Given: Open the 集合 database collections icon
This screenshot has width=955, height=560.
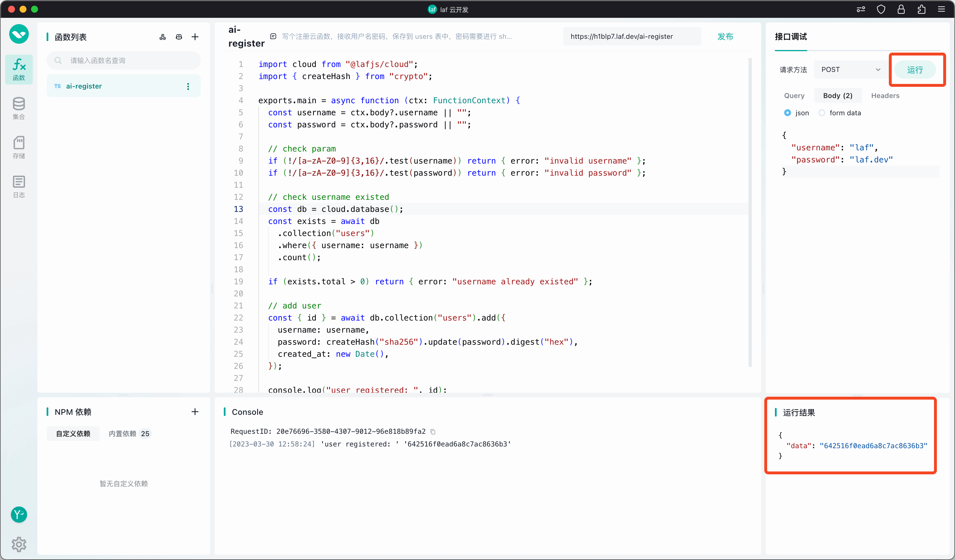Looking at the screenshot, I should pos(19,108).
